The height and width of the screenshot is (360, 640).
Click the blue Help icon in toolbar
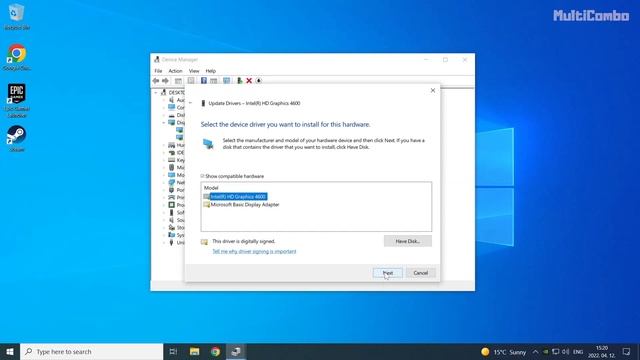click(203, 81)
